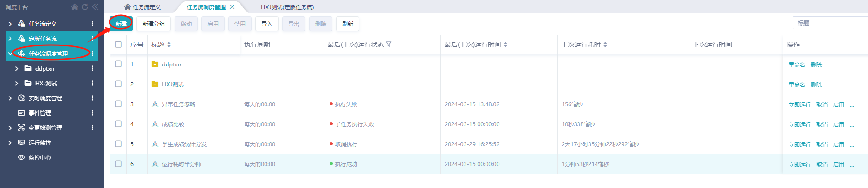868x188 pixels.
Task: Click the filter icon on 最后(上次)运行状态 column
Action: 389,45
